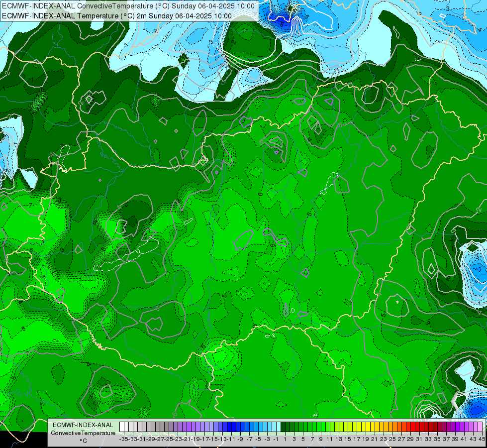This screenshot has height=448, width=487.
Task: Select the white swatch above -35
Action: (122, 427)
